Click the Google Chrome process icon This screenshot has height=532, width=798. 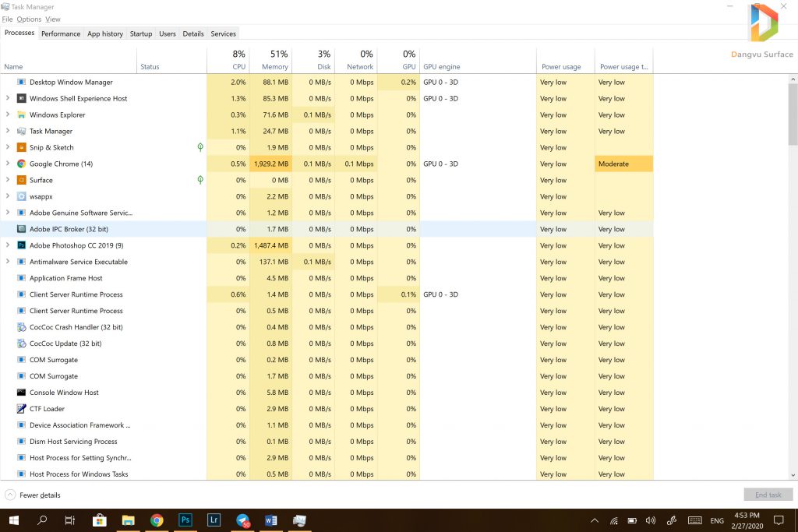[x=22, y=164]
